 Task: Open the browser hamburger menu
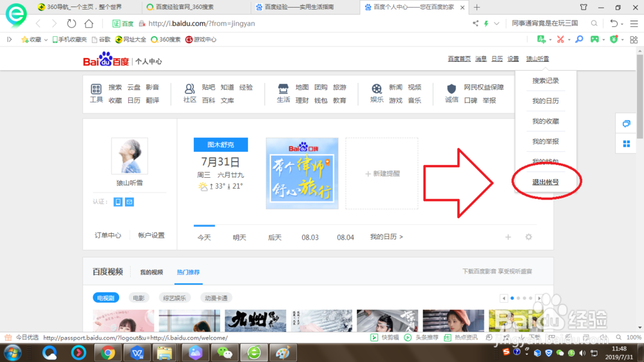[634, 24]
